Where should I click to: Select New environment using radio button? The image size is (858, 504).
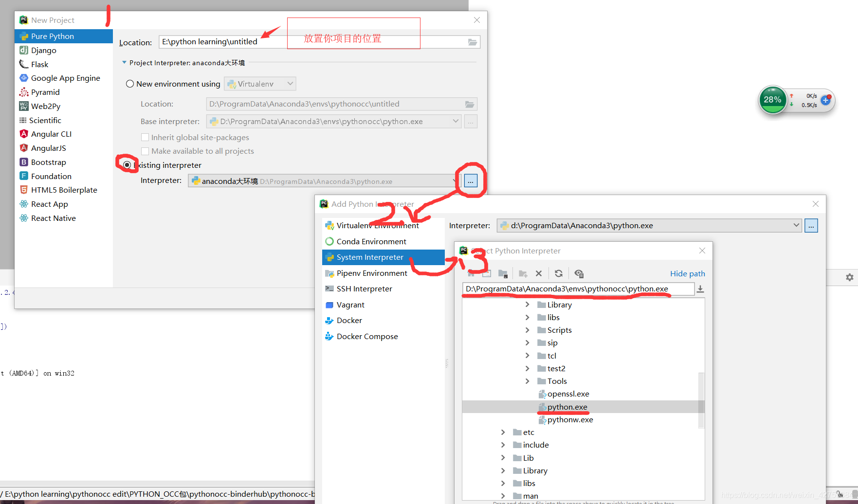pyautogui.click(x=130, y=84)
